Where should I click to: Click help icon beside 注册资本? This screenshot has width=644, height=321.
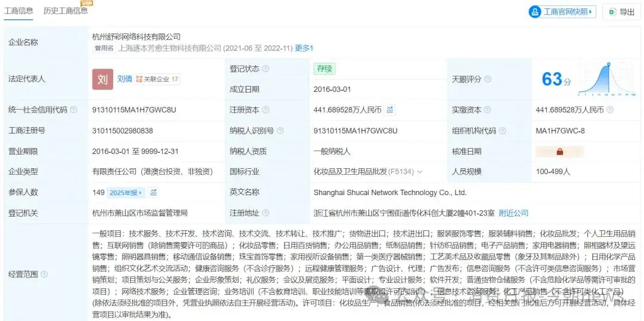tap(266, 110)
